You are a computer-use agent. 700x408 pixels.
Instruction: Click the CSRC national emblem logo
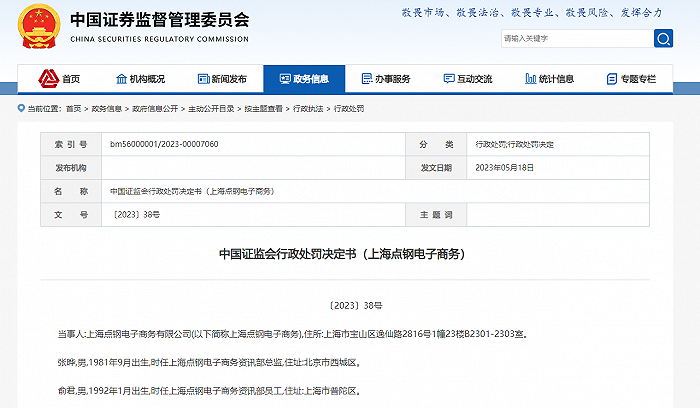(x=39, y=26)
